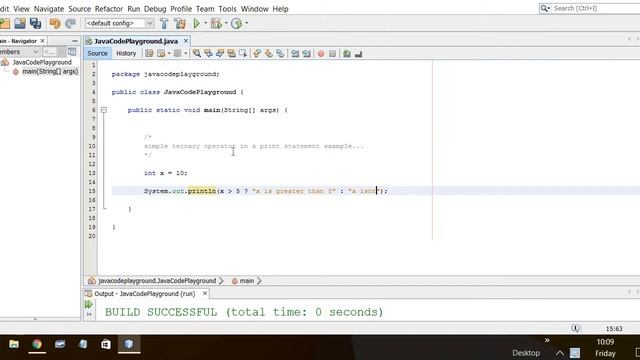Open Chrome from the taskbar

tap(37, 344)
